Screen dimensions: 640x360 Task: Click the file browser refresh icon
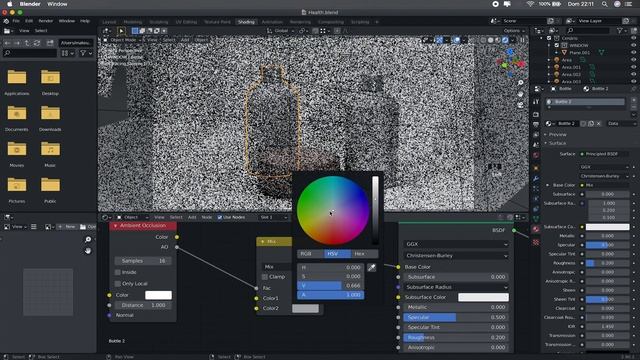(37, 43)
